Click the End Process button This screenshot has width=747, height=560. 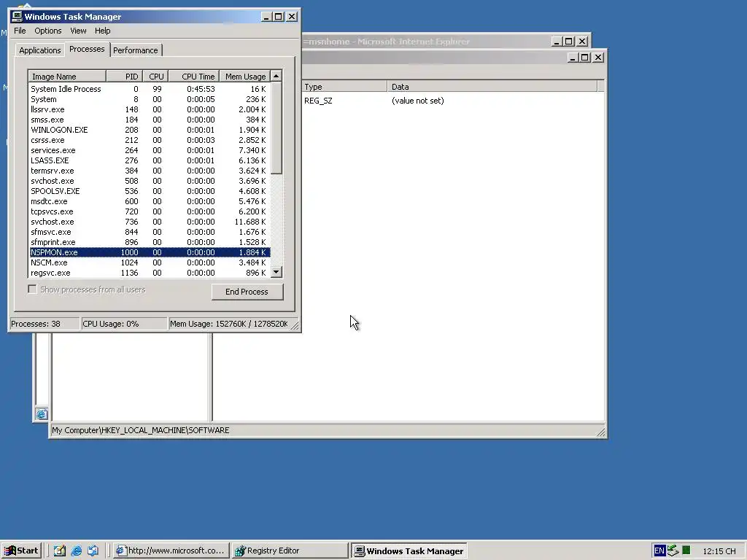click(247, 292)
